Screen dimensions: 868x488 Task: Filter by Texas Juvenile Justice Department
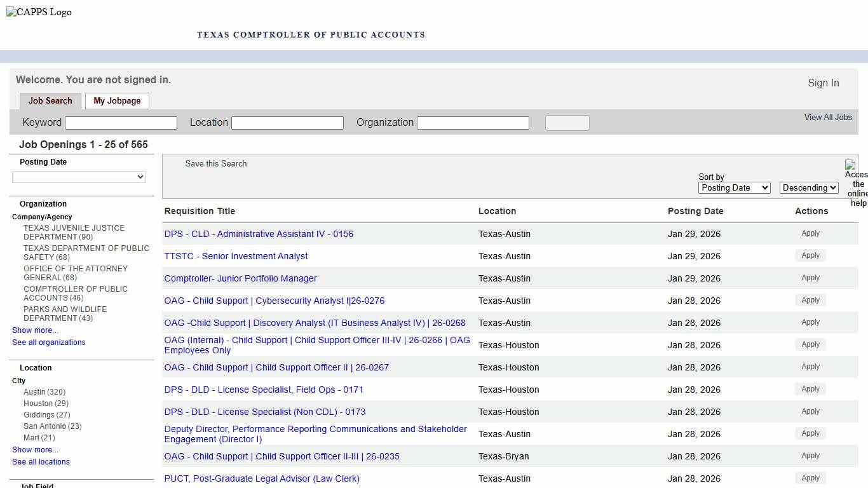[x=74, y=232]
